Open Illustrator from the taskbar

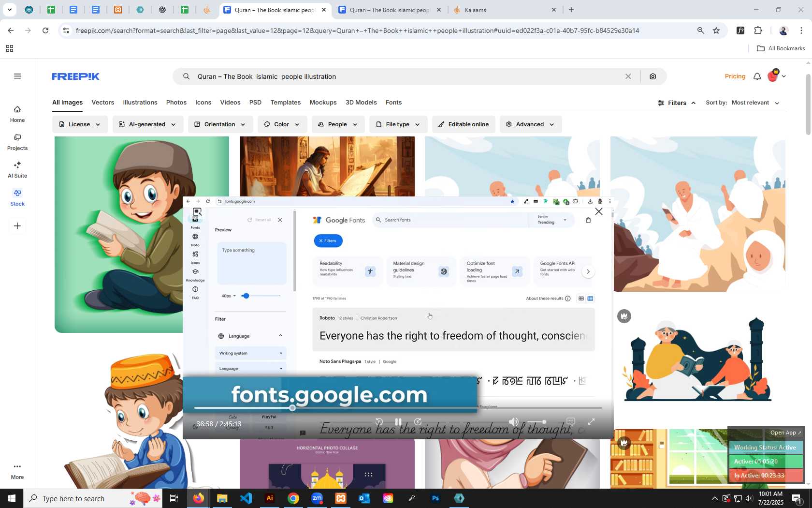pos(270,498)
